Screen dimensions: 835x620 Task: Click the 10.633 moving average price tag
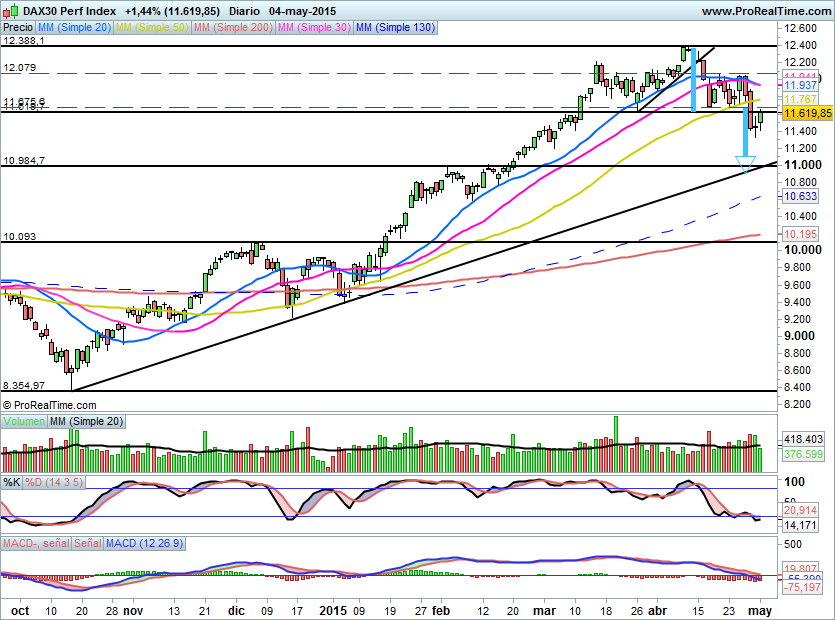(800, 196)
